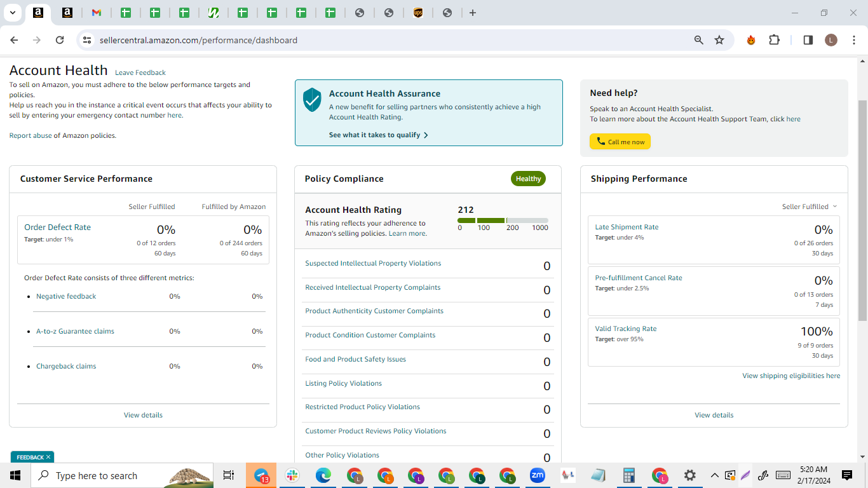Bookmark this page with the star icon
The image size is (868, 488).
coord(719,40)
